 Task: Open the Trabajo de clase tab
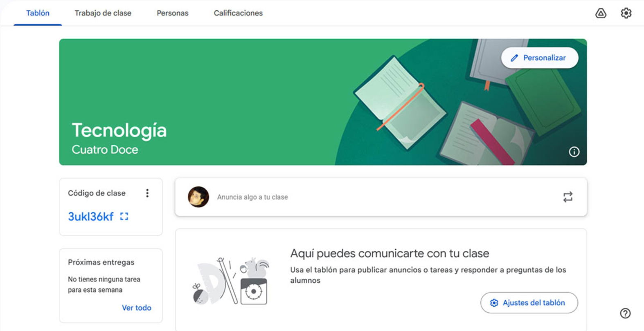(x=103, y=13)
